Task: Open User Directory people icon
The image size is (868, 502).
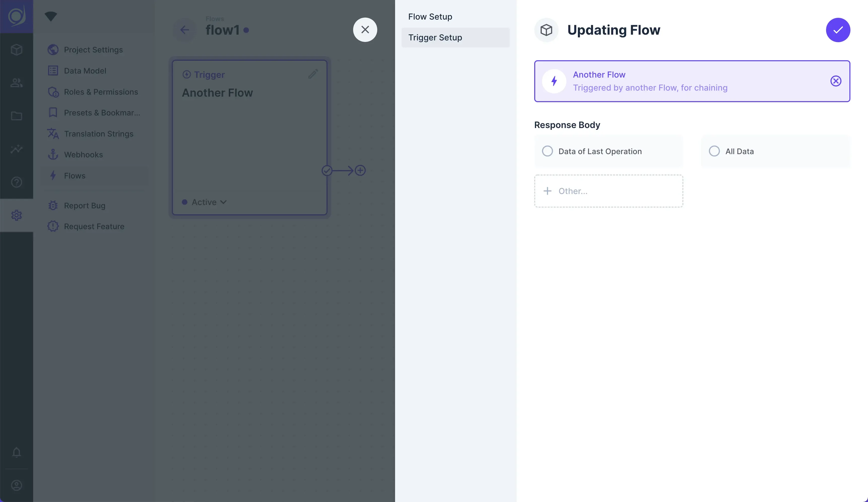Action: pos(17,83)
